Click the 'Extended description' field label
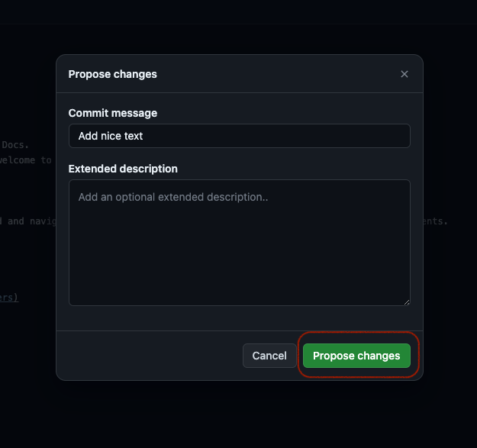This screenshot has width=477, height=448. tap(123, 169)
